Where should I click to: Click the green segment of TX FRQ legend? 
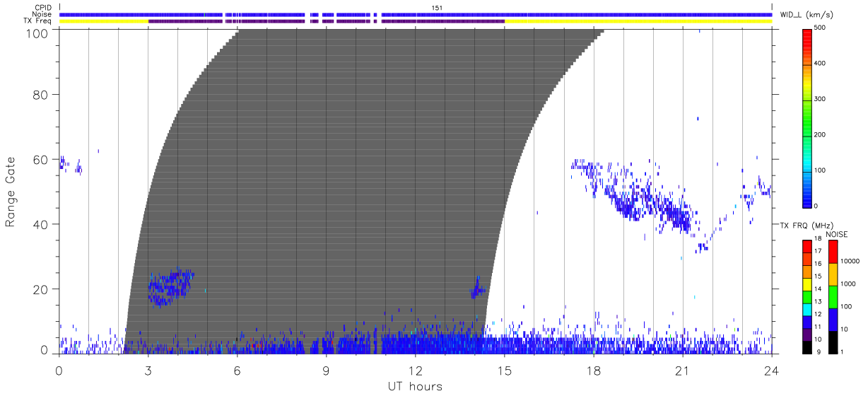coord(808,297)
